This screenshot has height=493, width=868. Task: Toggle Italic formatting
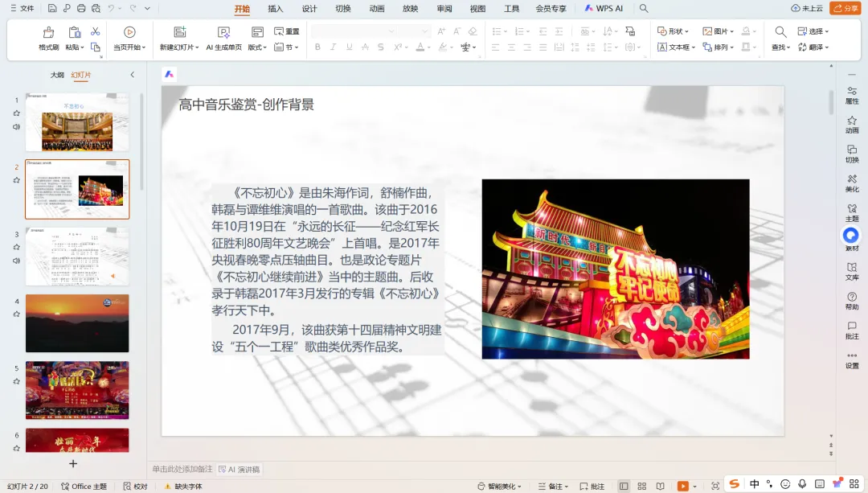(x=333, y=47)
